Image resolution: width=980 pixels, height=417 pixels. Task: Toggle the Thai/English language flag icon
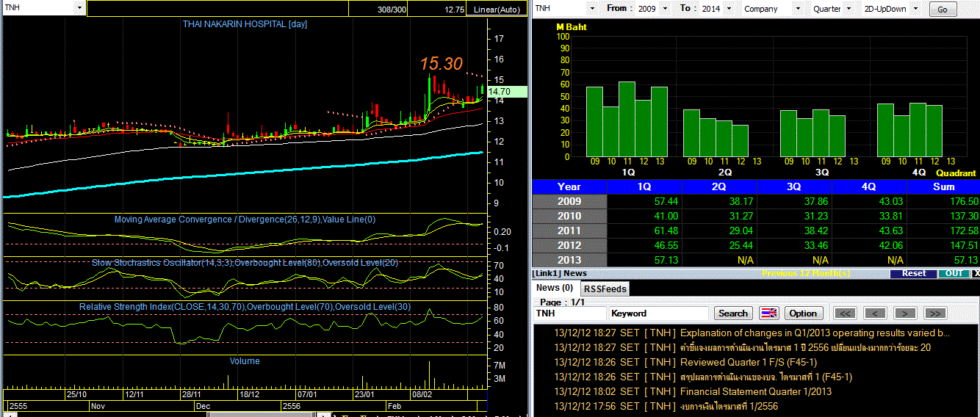coord(768,313)
